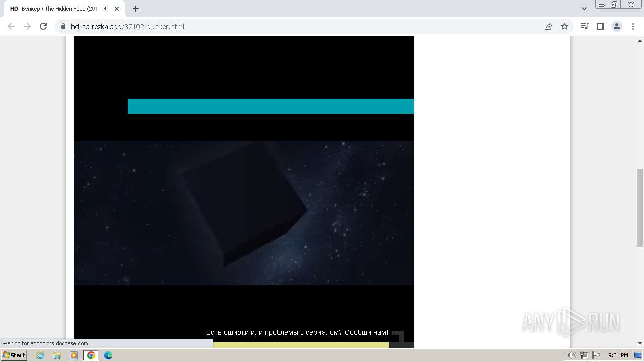Open the media player taskbar icon
The height and width of the screenshot is (362, 644).
74,355
